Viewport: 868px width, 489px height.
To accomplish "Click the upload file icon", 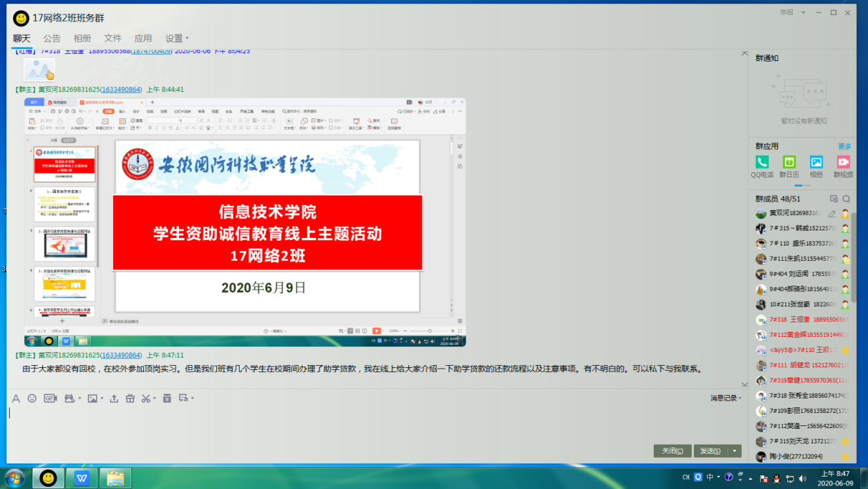I will tap(114, 398).
